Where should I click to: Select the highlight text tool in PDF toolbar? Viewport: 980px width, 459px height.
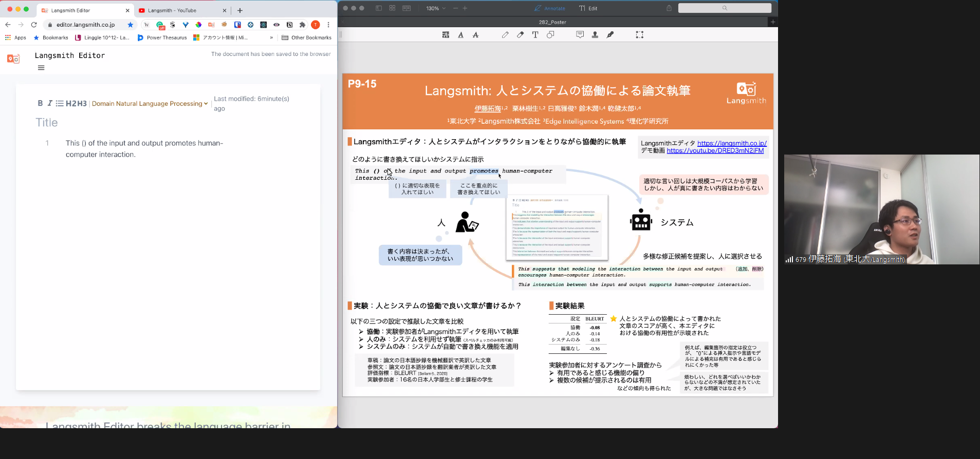(446, 35)
